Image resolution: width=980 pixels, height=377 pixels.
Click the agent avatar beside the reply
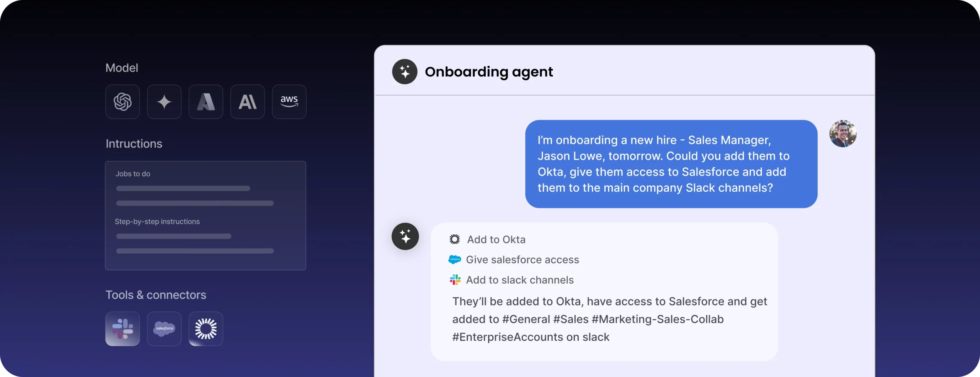pos(405,236)
